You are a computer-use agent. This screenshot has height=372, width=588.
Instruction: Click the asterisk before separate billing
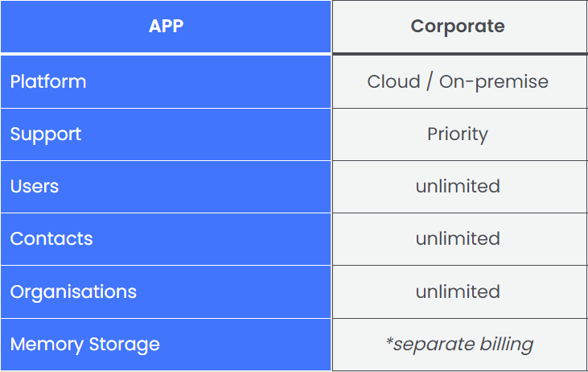(x=389, y=341)
